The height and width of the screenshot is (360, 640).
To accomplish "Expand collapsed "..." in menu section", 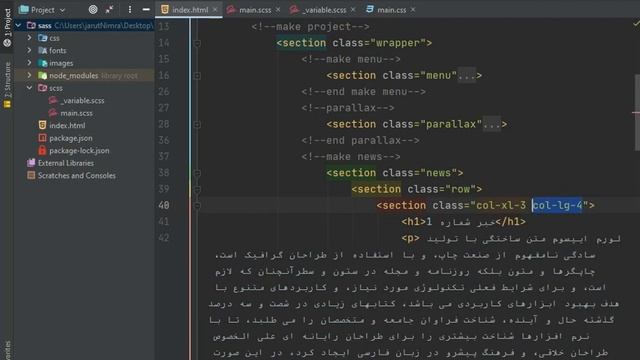I will click(x=467, y=76).
